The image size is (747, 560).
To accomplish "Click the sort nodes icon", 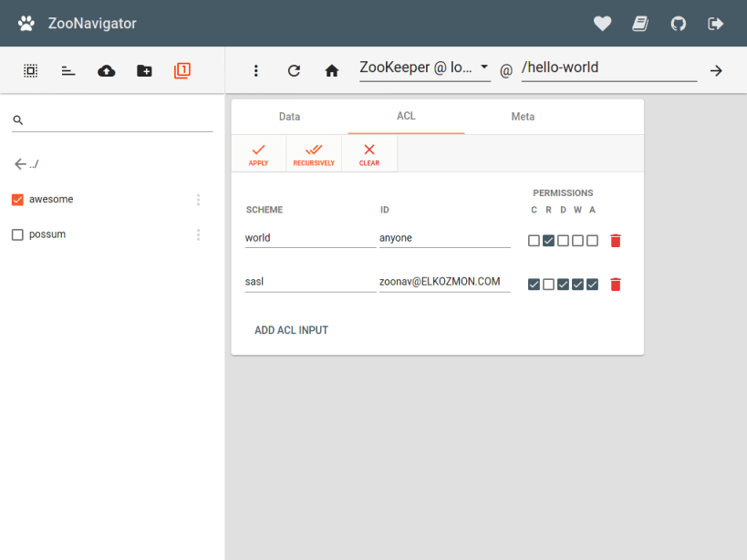I will (68, 71).
